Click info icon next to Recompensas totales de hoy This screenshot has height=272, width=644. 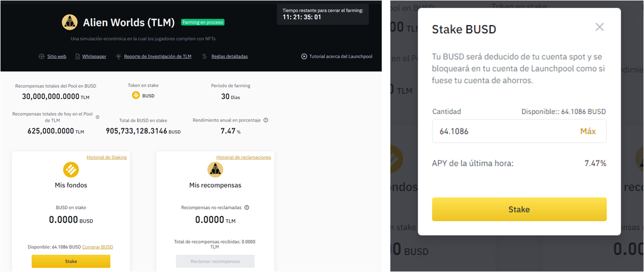(98, 117)
